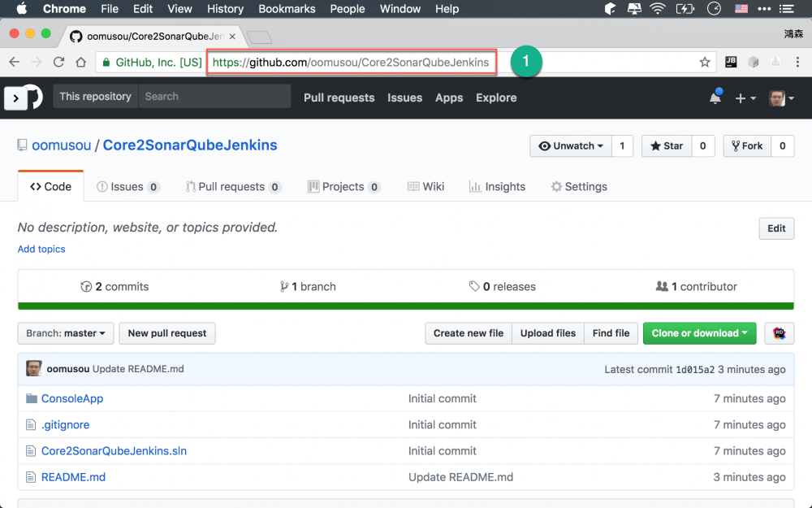Toggle the Unwatch repository button
Viewport: 812px width, 508px height.
click(571, 146)
